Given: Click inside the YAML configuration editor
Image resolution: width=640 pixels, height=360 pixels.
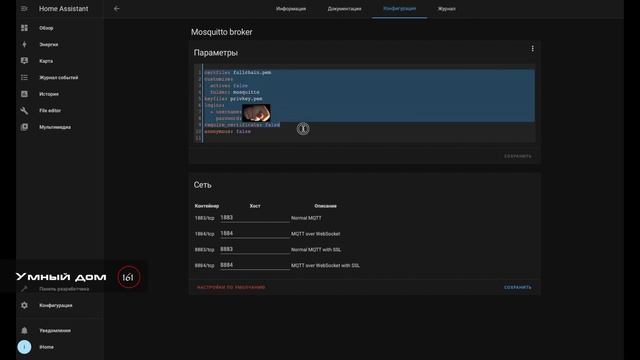Looking at the screenshot, I should [364, 103].
